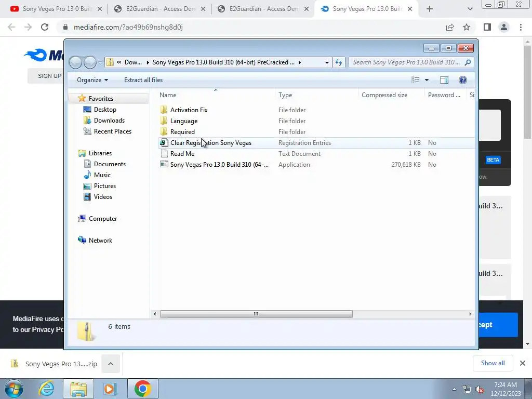This screenshot has width=532, height=399.
Task: Switch to the first E2Guardian Access Denied tab
Action: point(160,9)
